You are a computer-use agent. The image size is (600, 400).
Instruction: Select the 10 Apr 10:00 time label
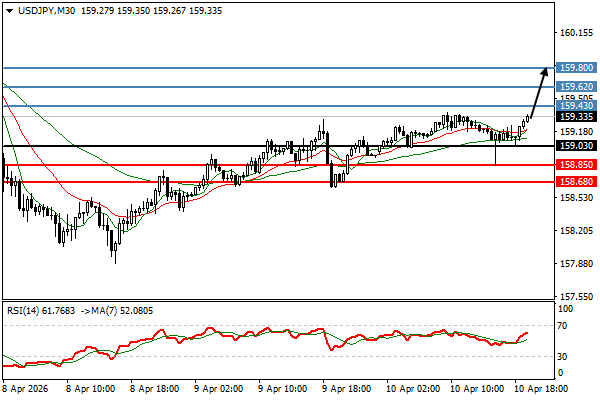(475, 387)
